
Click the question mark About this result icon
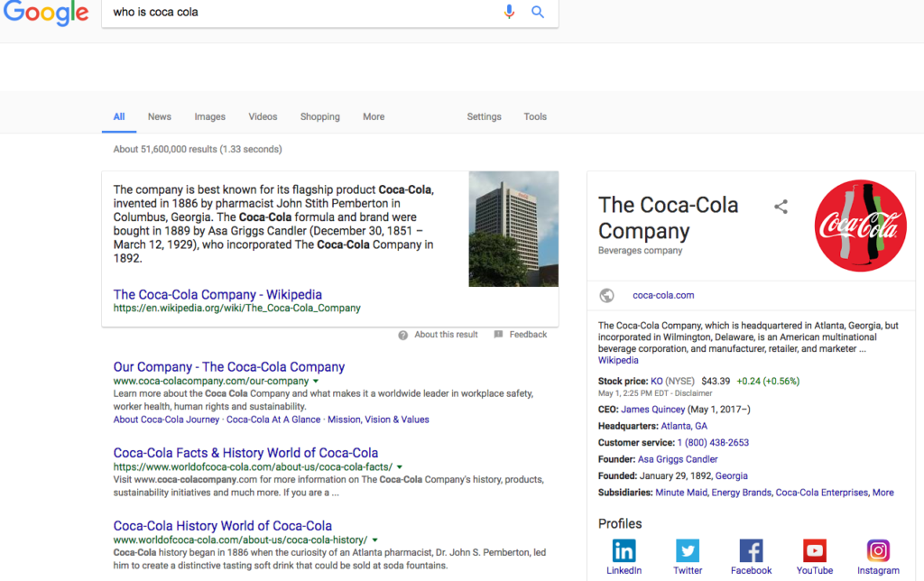click(403, 336)
